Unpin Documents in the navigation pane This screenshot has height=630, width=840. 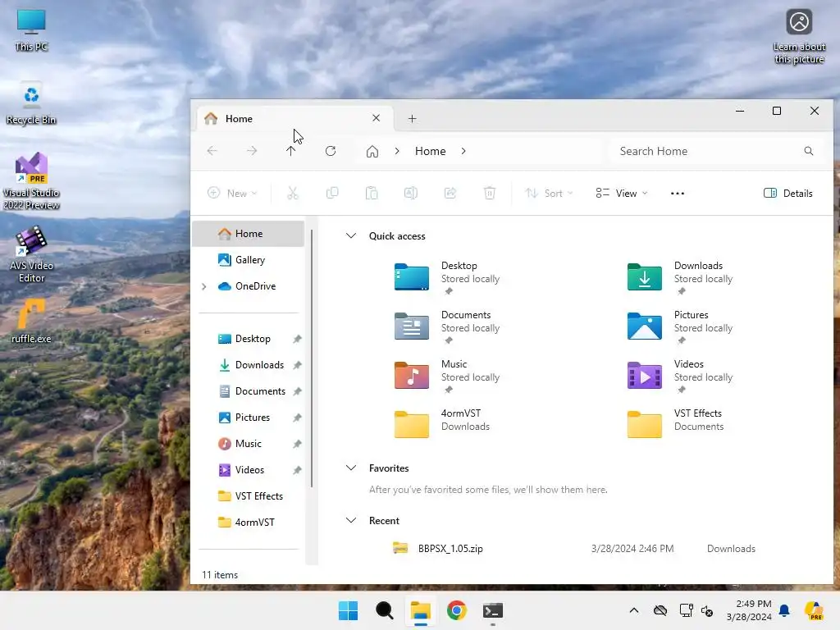[x=297, y=391]
